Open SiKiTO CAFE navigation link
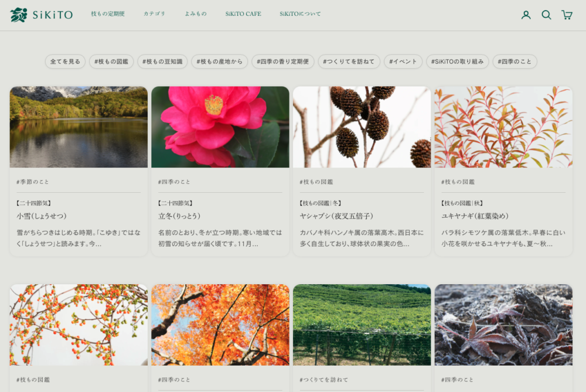 coord(243,14)
